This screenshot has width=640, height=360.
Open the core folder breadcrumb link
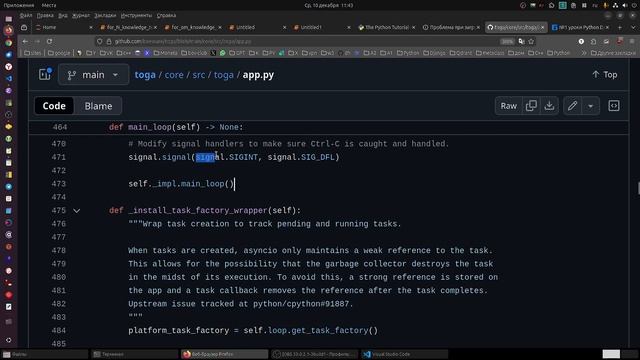[x=174, y=75]
